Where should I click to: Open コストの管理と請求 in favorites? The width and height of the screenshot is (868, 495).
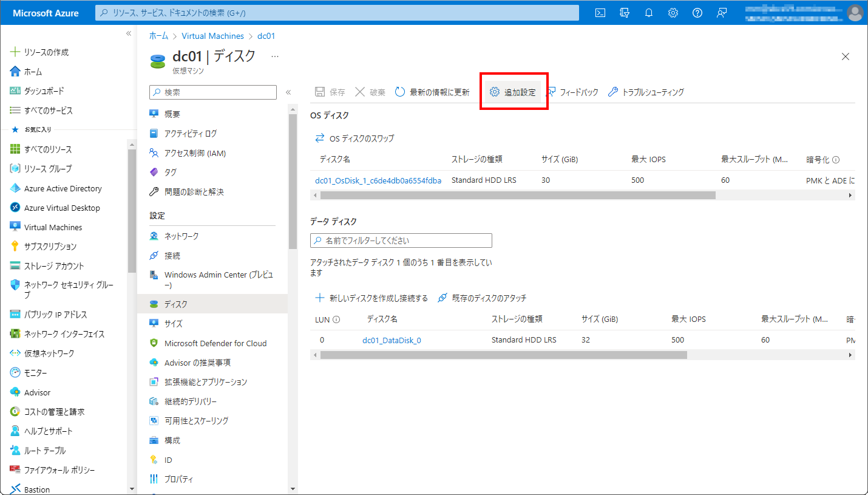54,412
